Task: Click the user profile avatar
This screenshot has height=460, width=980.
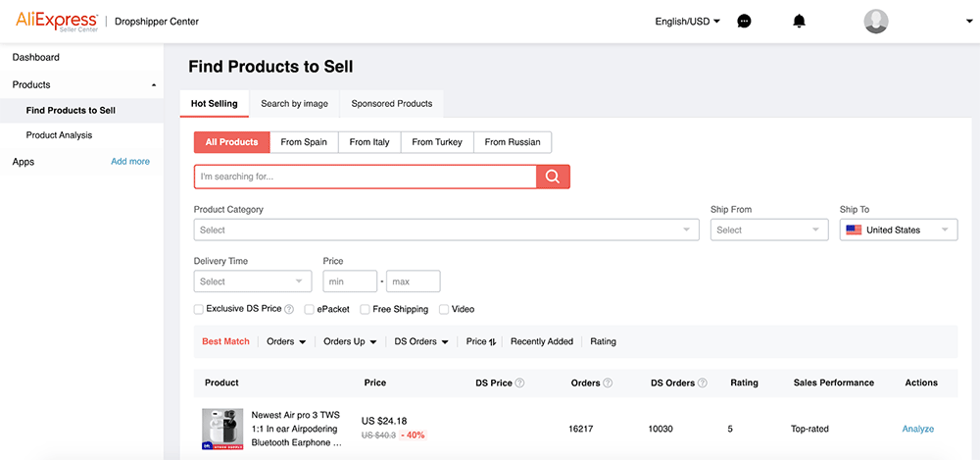Action: click(x=876, y=21)
